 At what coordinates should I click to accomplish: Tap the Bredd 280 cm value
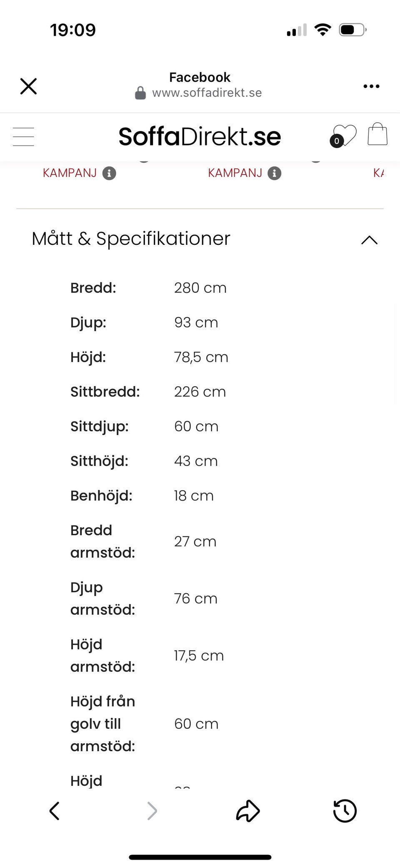[x=200, y=288]
